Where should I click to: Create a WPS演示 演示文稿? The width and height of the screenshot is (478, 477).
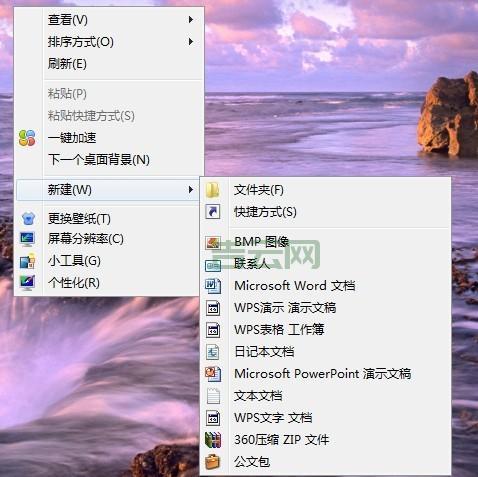(x=325, y=308)
